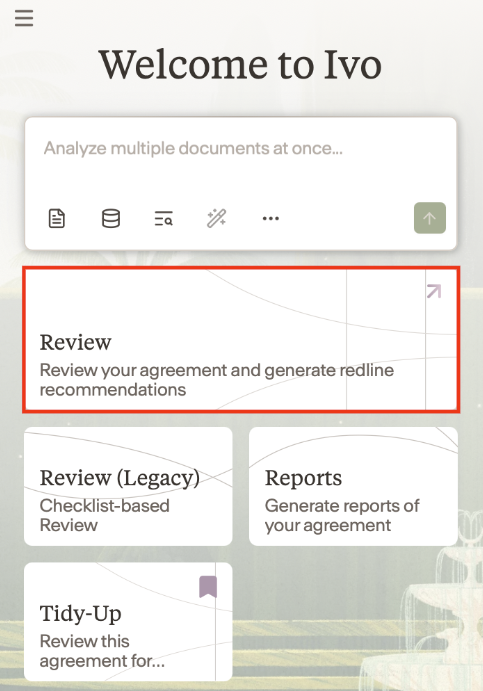The image size is (483, 691).
Task: Click the Reports heading text
Action: coord(303,478)
